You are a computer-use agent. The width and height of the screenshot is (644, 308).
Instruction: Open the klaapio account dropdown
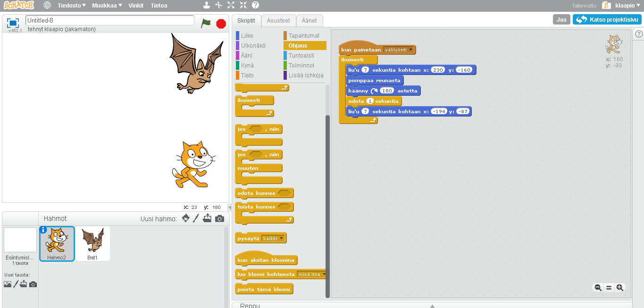627,6
